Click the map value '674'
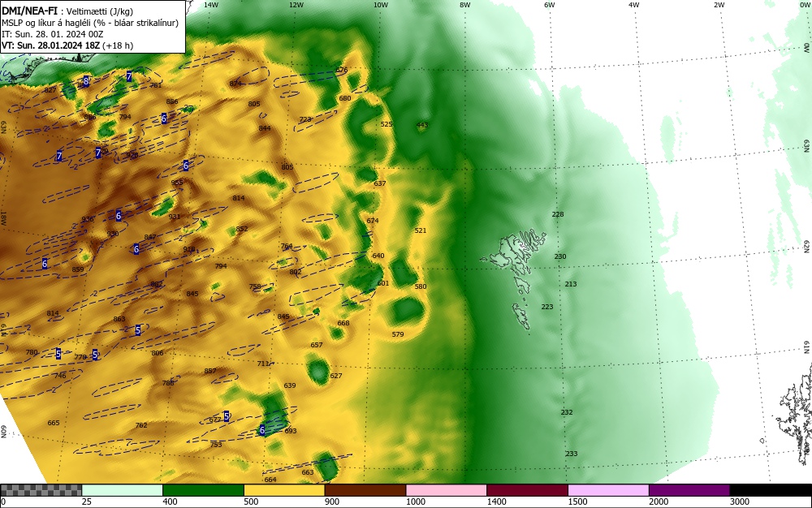812x508 pixels. 373,221
